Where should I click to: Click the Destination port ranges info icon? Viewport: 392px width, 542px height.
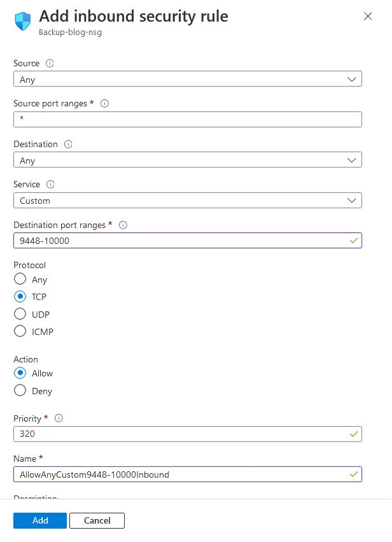(123, 225)
